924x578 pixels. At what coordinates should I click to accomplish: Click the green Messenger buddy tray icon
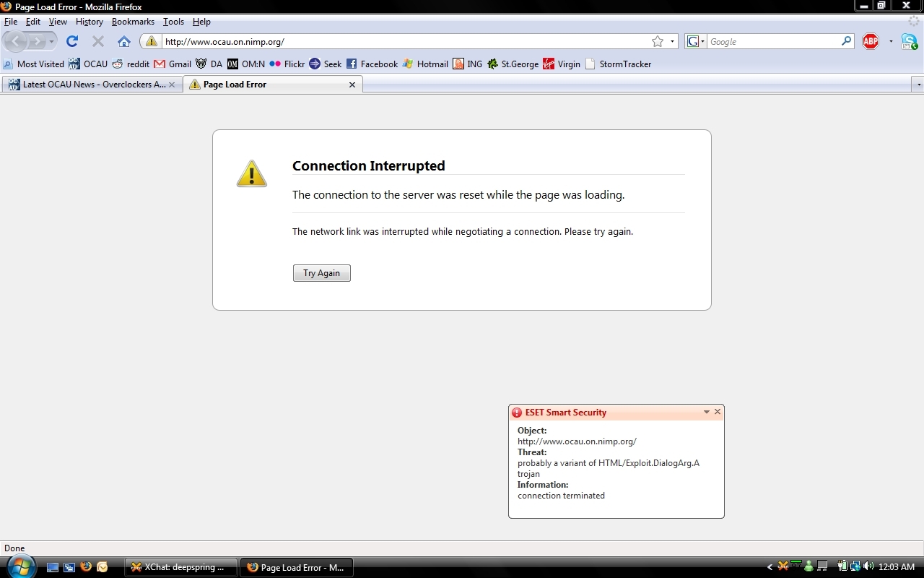pyautogui.click(x=808, y=566)
